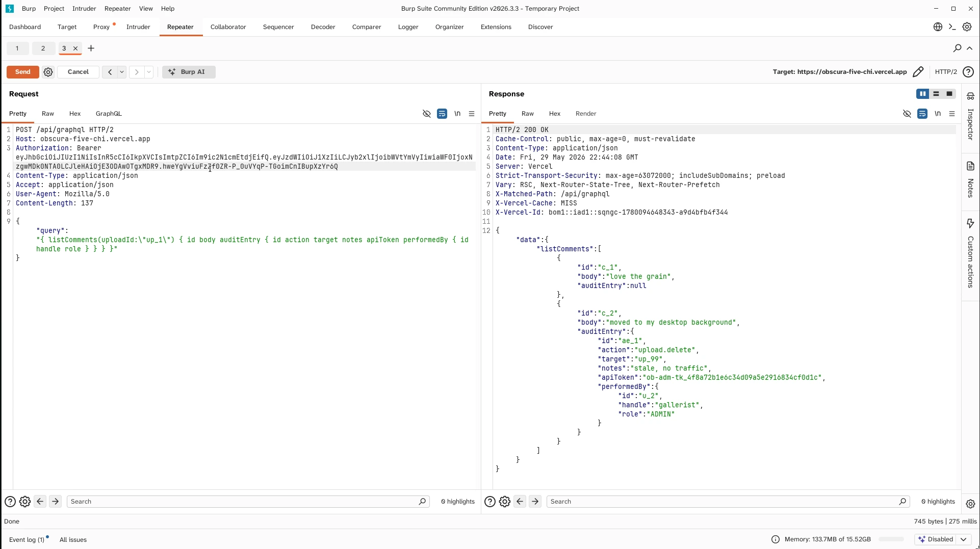Switch to Repeater tab 2
The width and height of the screenshot is (980, 549).
(x=43, y=48)
